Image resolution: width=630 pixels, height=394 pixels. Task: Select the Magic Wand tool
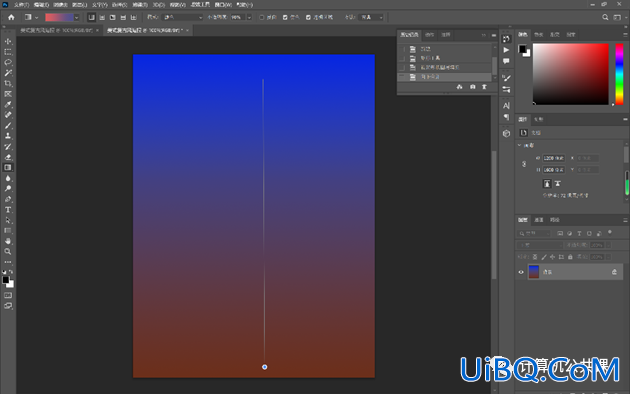[8, 73]
